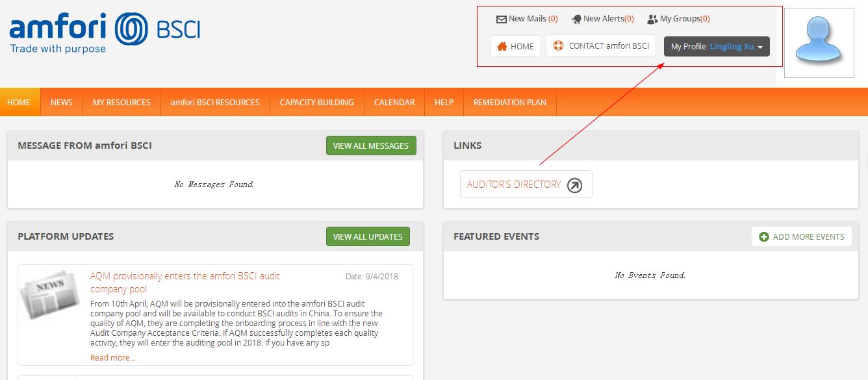The height and width of the screenshot is (380, 868).
Task: Click the VIEW ALL UPDATES button
Action: [368, 236]
